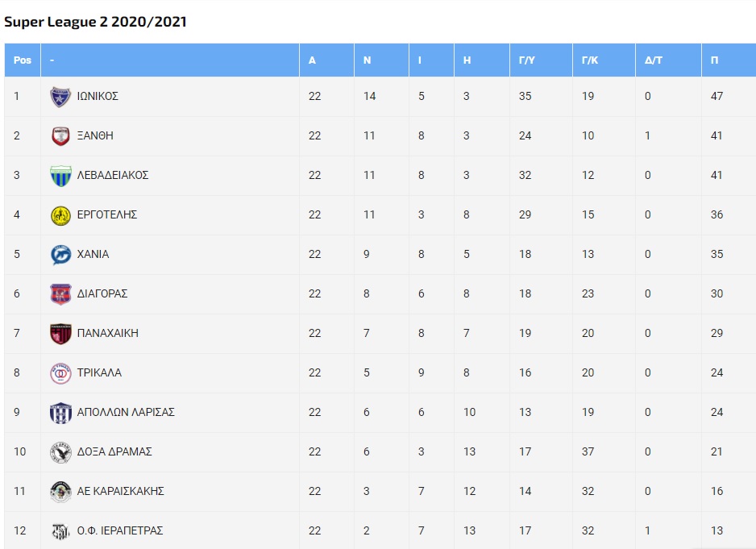Open the ΙΩΝΙΚΟΣ team name link

pos(98,96)
